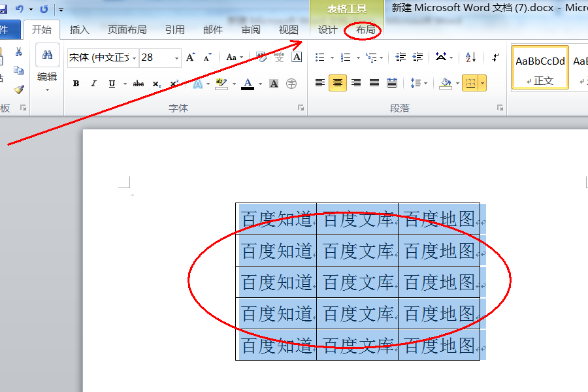Click the Redo icon in quick access toolbar
588x392 pixels.
(x=44, y=9)
